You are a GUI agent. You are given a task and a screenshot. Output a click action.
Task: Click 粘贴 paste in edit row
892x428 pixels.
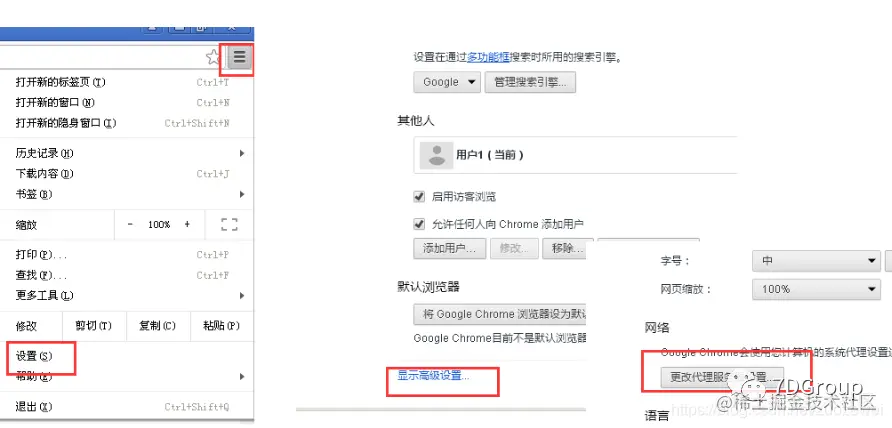[x=222, y=326]
